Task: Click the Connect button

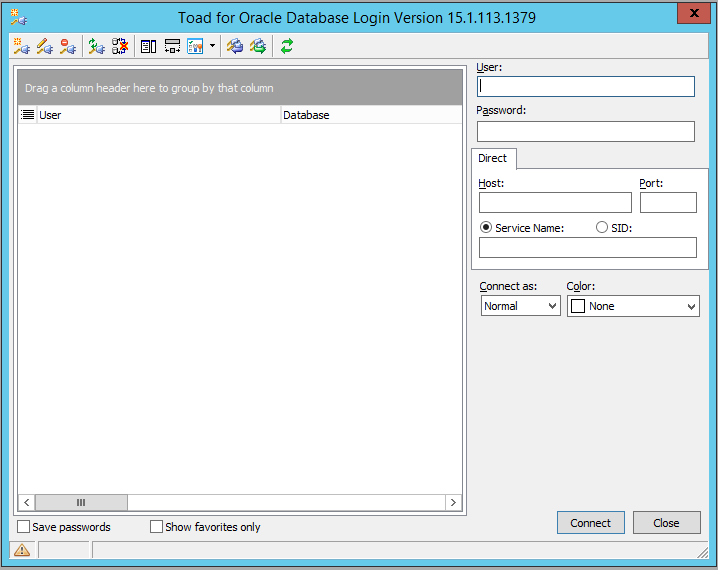Action: 591,523
